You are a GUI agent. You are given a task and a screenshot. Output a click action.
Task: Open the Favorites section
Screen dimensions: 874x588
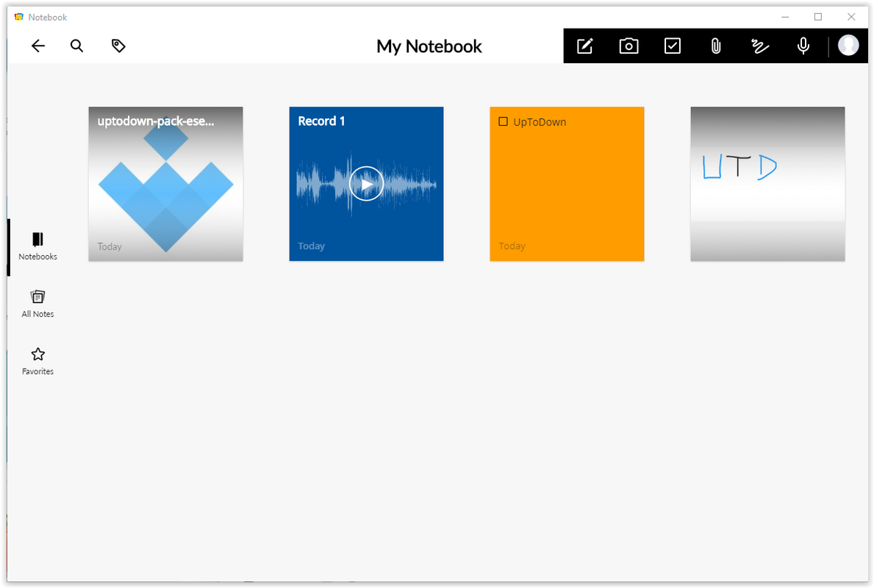tap(38, 361)
